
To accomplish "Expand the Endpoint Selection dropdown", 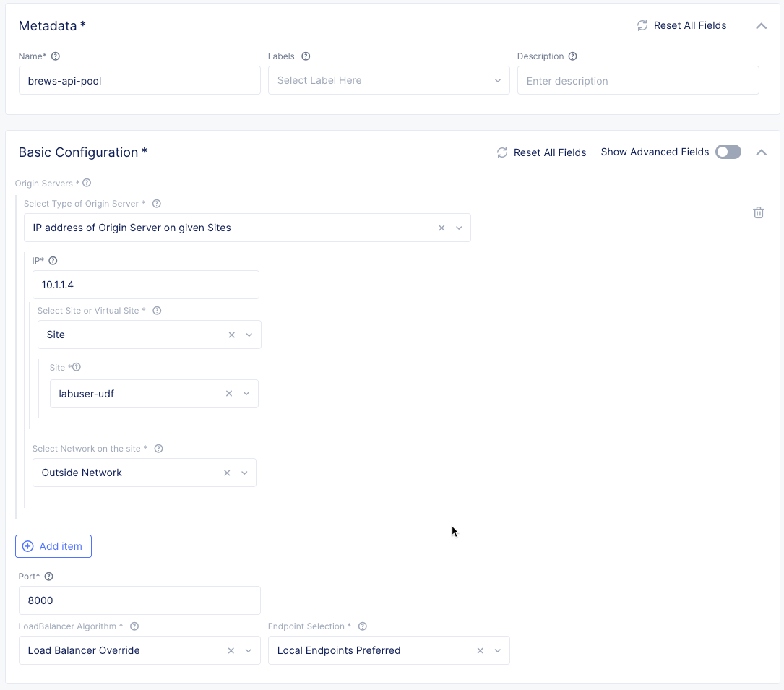I will pos(497,650).
